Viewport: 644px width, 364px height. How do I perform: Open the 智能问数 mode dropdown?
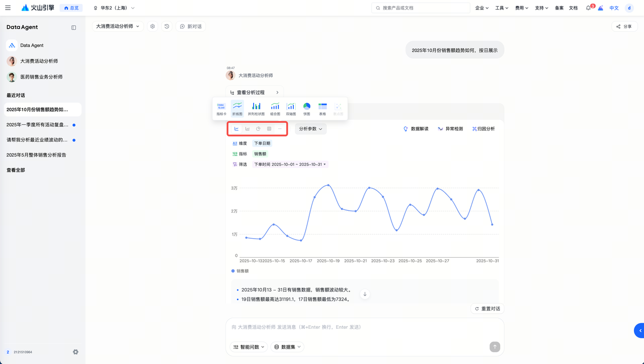249,347
